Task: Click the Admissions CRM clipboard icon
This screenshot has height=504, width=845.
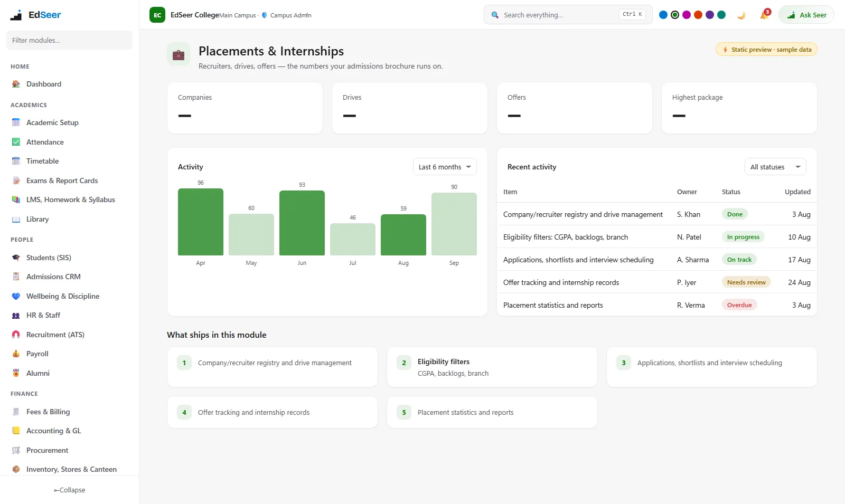Action: pos(16,277)
